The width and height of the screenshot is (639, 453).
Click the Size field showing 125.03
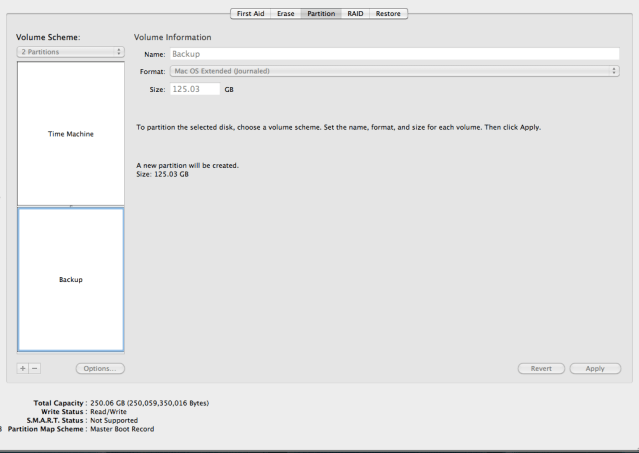(194, 89)
